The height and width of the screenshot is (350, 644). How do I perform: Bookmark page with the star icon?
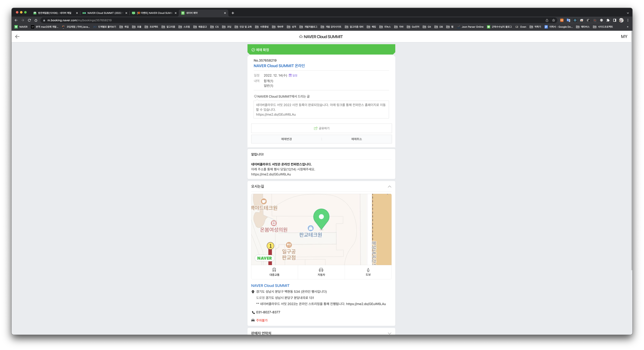pyautogui.click(x=553, y=20)
